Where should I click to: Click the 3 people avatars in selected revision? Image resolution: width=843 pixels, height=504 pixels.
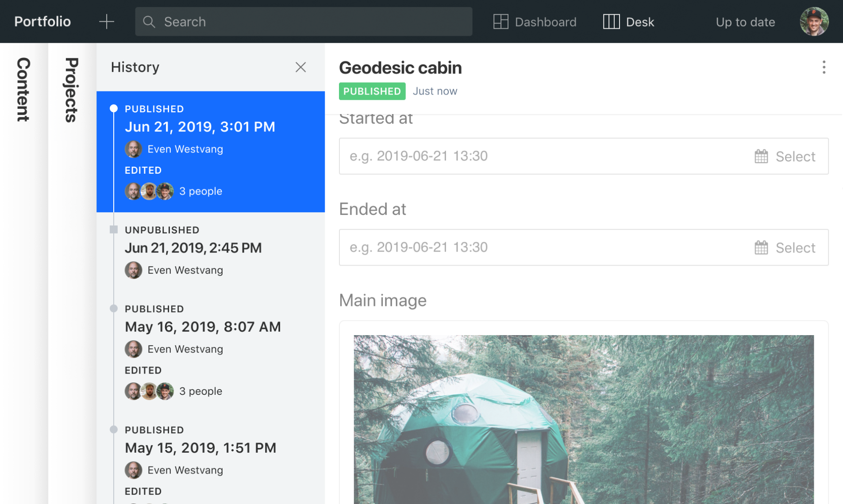(149, 191)
